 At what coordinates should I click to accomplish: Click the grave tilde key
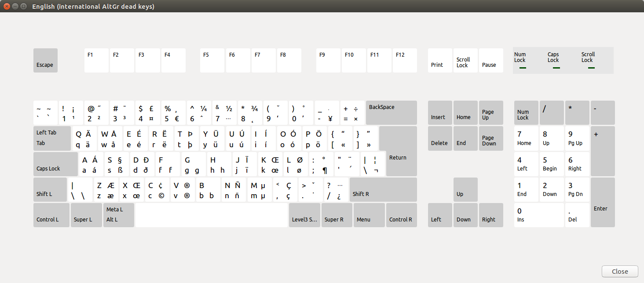tap(45, 112)
